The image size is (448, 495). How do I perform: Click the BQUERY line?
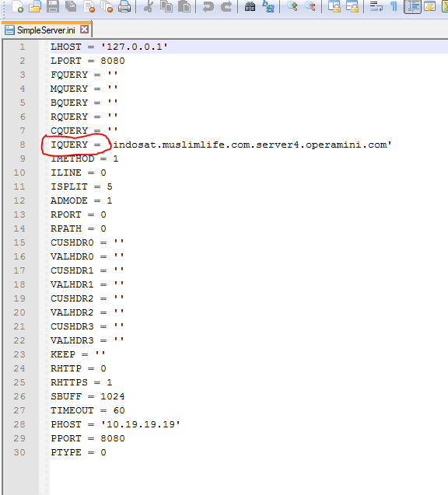coord(84,103)
